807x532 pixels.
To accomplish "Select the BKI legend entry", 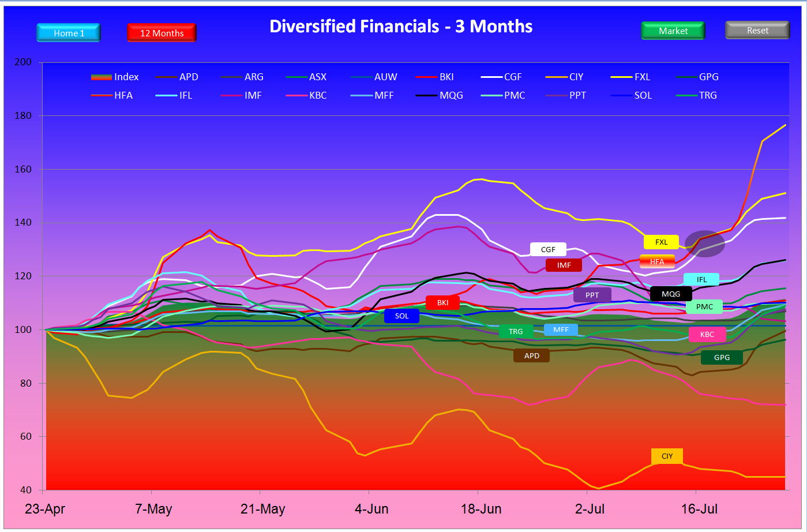I will pos(436,77).
